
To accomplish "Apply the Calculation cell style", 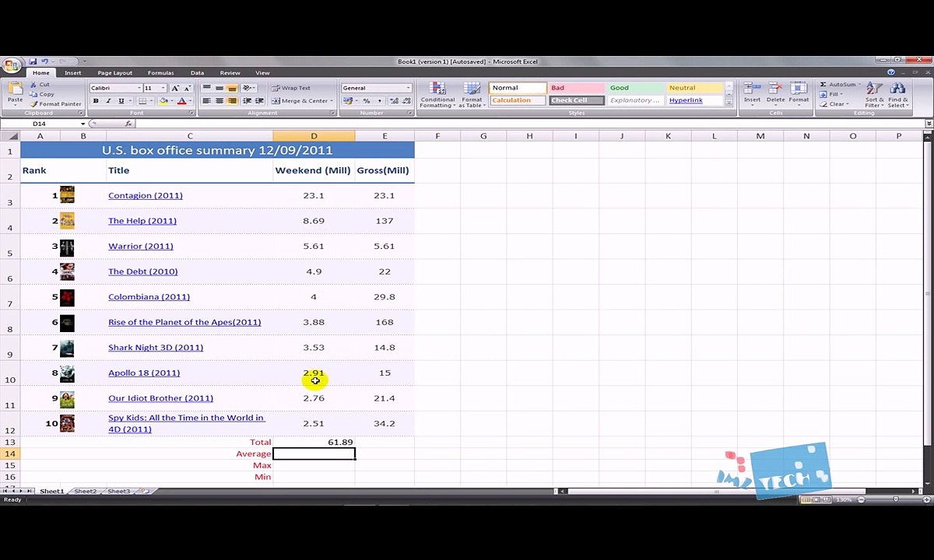I will click(518, 100).
